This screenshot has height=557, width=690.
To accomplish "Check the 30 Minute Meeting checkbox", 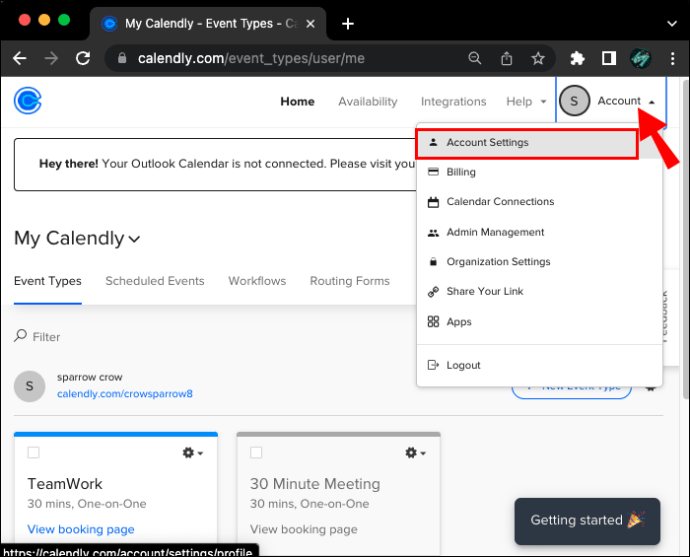I will (x=256, y=452).
